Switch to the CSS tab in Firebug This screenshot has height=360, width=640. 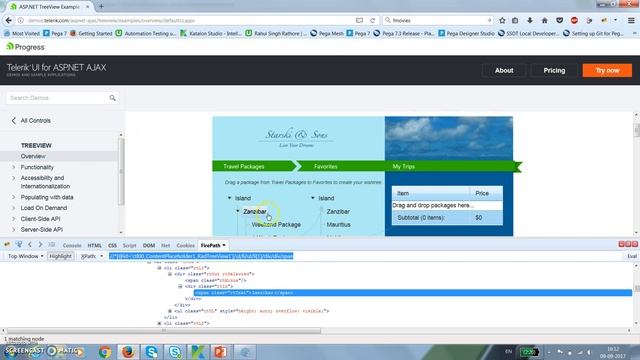click(x=112, y=245)
